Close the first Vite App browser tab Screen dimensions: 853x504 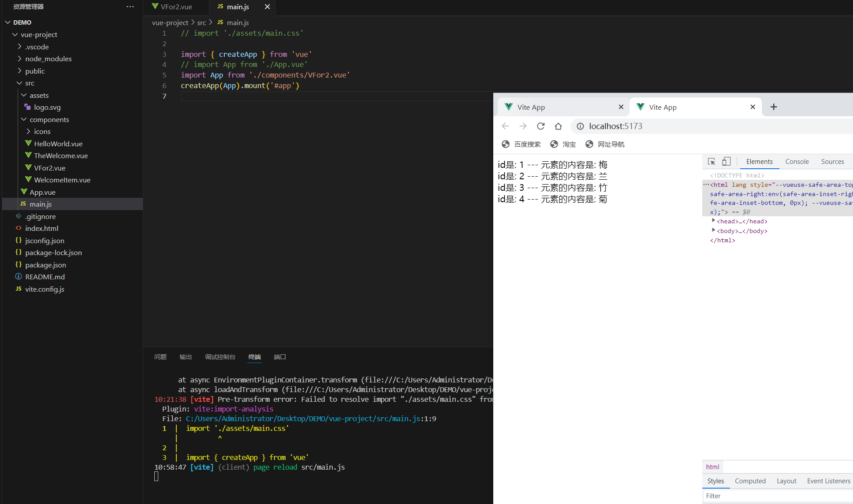(621, 107)
